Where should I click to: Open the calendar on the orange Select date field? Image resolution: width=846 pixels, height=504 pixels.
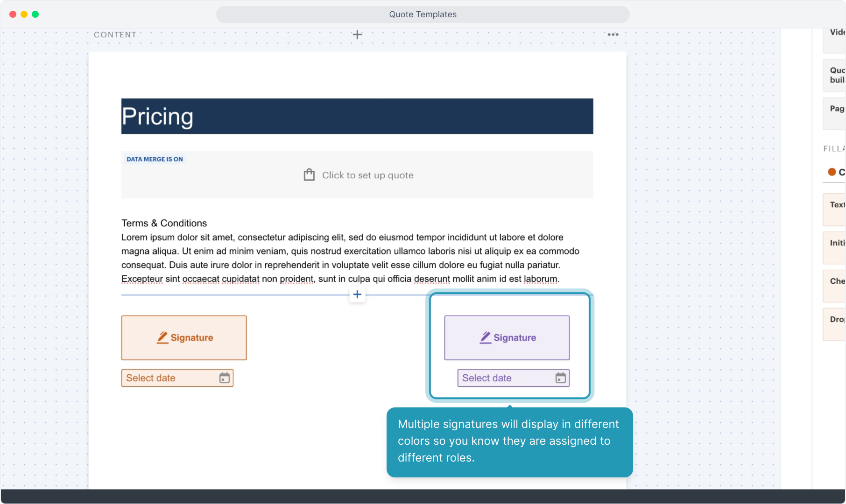click(225, 378)
